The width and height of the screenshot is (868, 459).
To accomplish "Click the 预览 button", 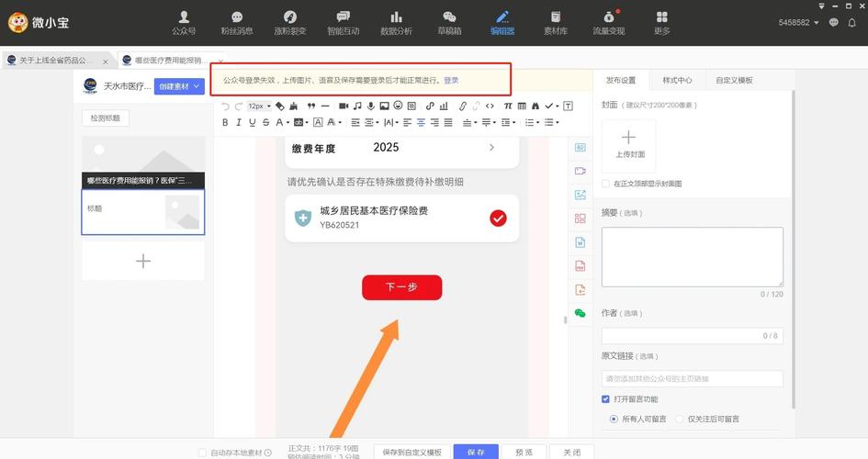I will point(524,452).
